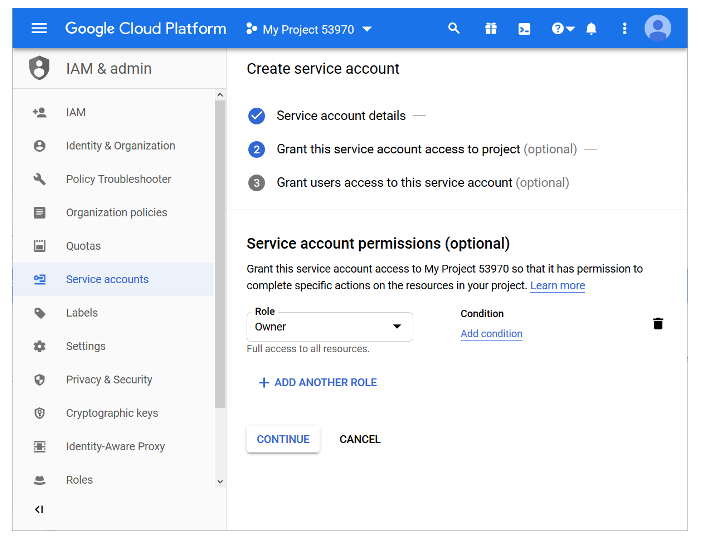Image resolution: width=701 pixels, height=540 pixels.
Task: Activate Cloud Shell terminal icon
Action: tap(524, 29)
